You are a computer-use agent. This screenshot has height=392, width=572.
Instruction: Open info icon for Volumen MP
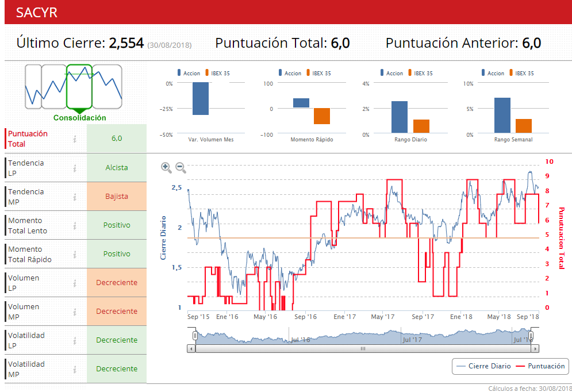point(74,312)
